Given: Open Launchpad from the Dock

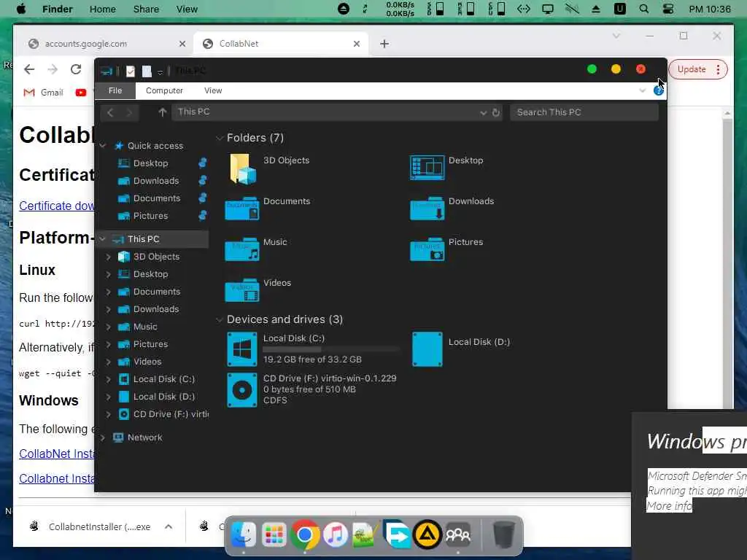Looking at the screenshot, I should coord(274,534).
